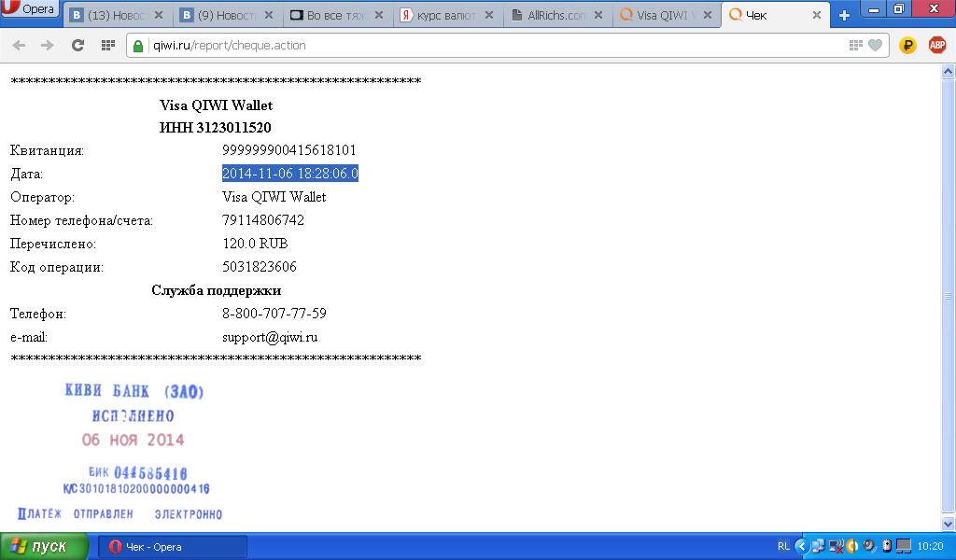
Task: Click the "Служба поддержки" heading
Action: coord(216,290)
